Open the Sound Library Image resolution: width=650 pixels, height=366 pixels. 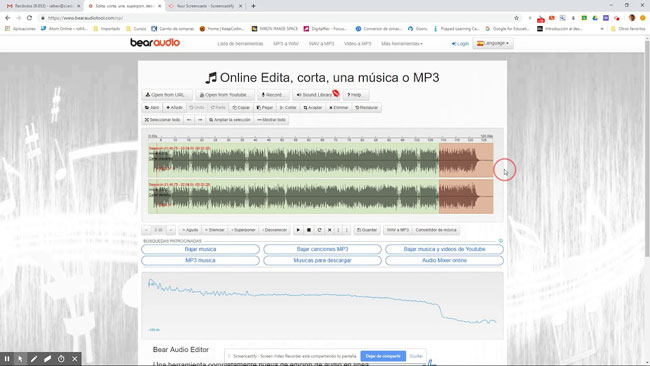(315, 95)
